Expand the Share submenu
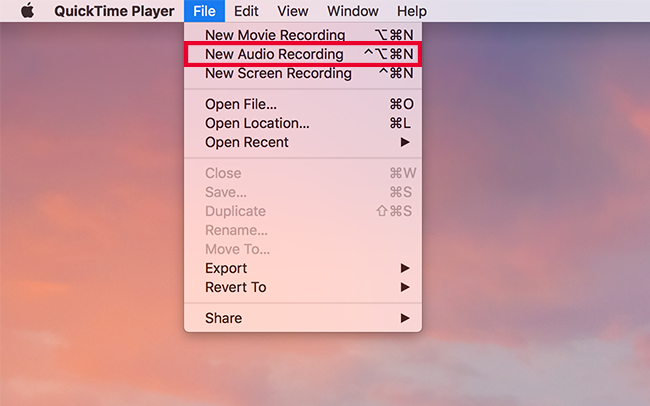 click(224, 318)
